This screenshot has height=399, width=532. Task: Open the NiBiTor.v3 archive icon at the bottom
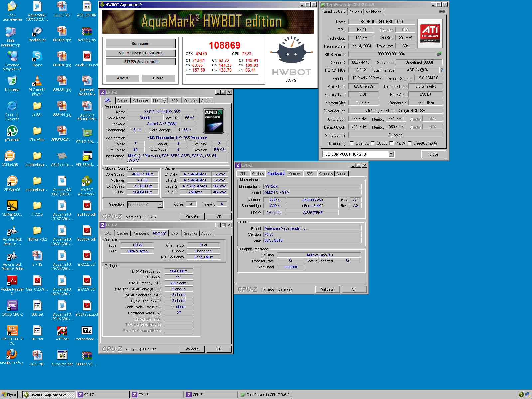pos(87,355)
